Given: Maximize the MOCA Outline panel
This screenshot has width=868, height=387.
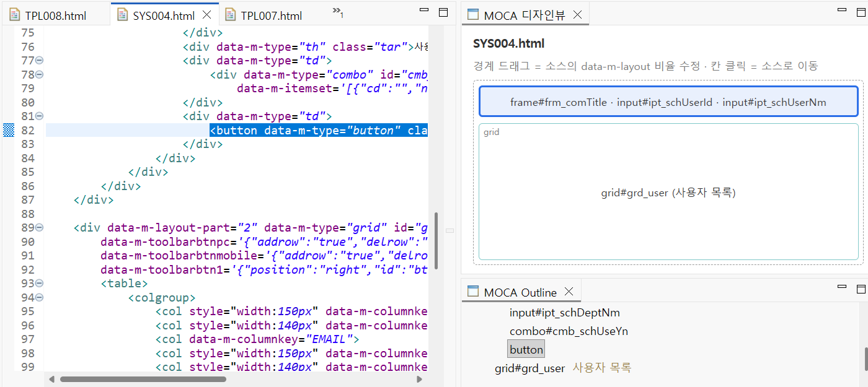Looking at the screenshot, I should (x=861, y=289).
